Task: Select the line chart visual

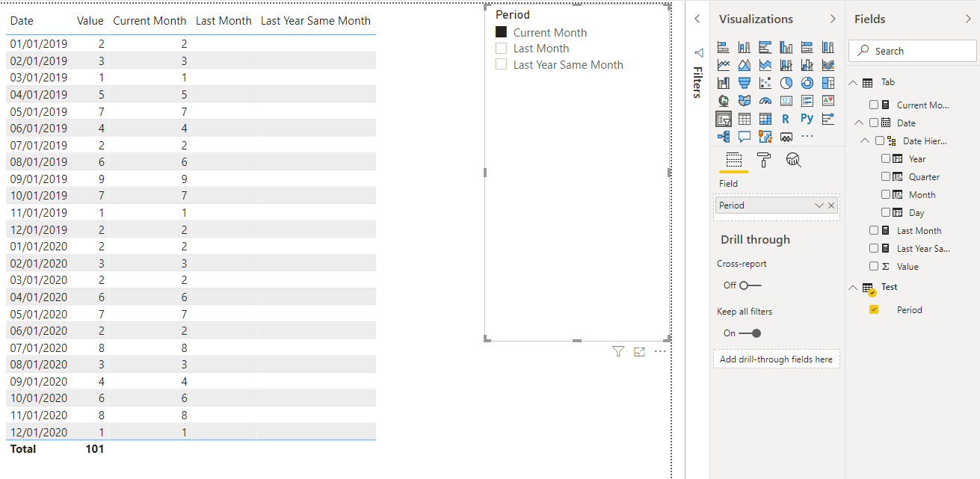Action: coord(724,65)
